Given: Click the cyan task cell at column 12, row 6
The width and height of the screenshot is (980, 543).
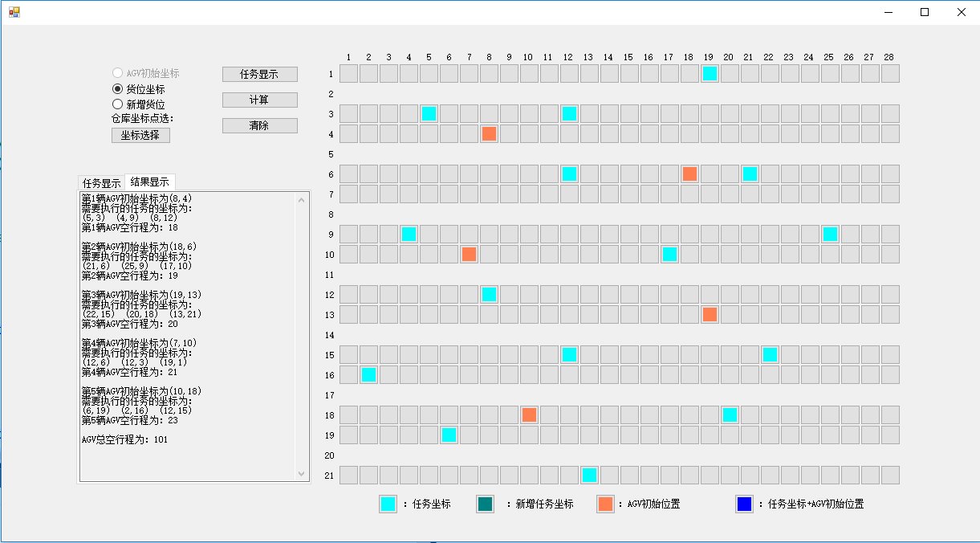Looking at the screenshot, I should [x=569, y=174].
